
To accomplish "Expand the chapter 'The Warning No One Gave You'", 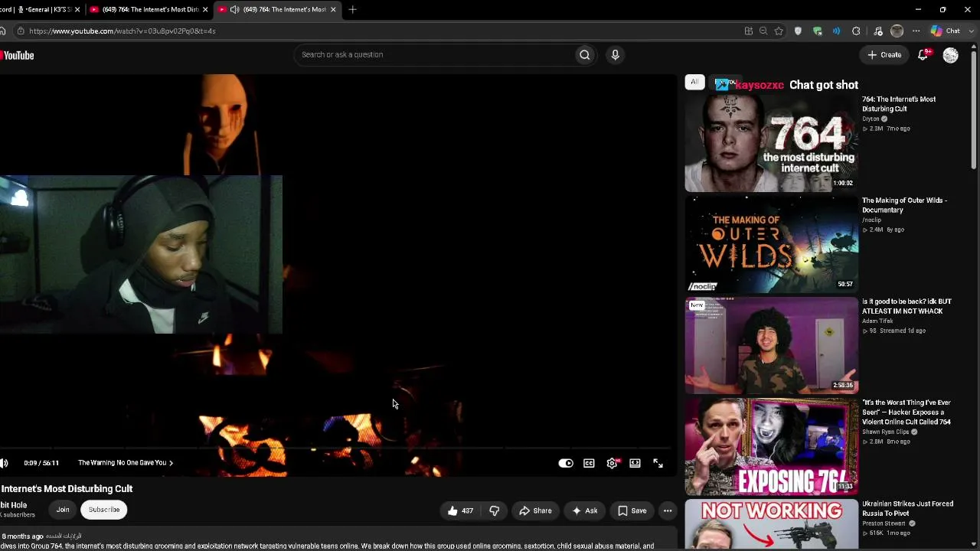I will (126, 463).
